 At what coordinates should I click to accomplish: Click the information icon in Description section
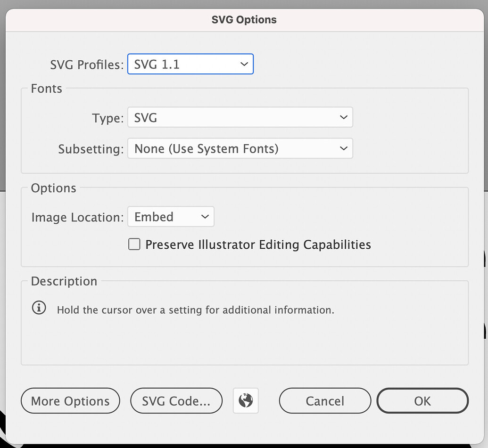click(x=39, y=307)
